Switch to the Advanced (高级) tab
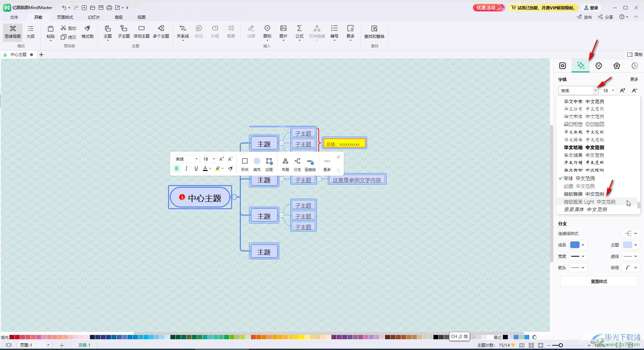Screen dimensions: 644x350 (x=119, y=17)
